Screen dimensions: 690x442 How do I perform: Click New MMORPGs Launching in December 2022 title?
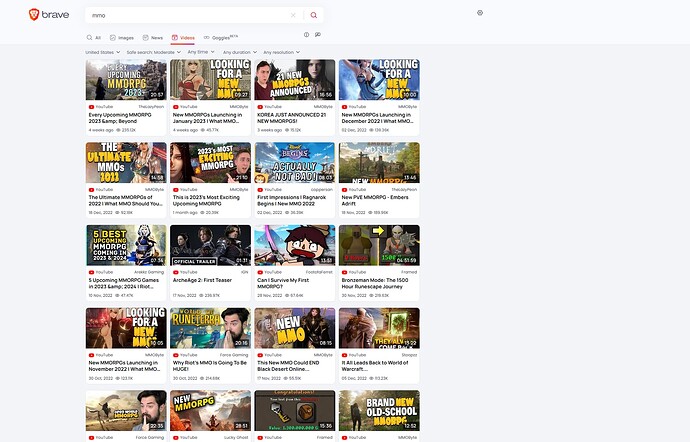pyautogui.click(x=377, y=118)
